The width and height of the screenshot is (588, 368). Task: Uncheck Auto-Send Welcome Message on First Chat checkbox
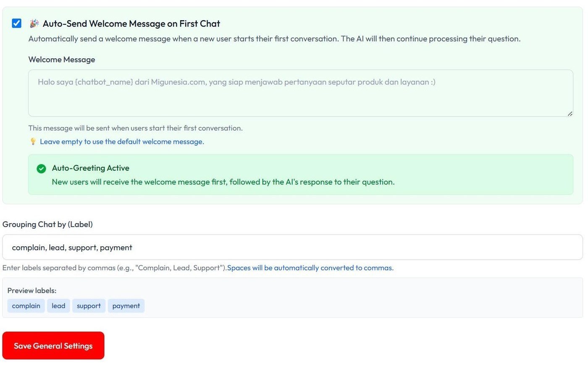(16, 23)
